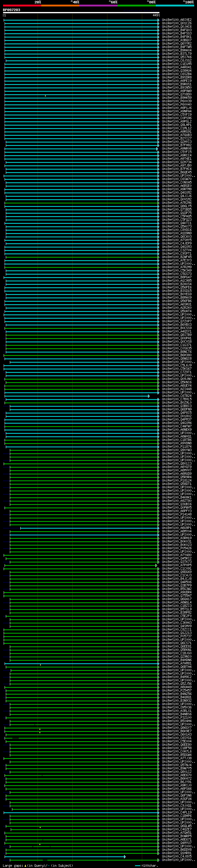The image size is (197, 868).
Task: Click the green ~80% identity legend segment
Action: tap(136, 6)
